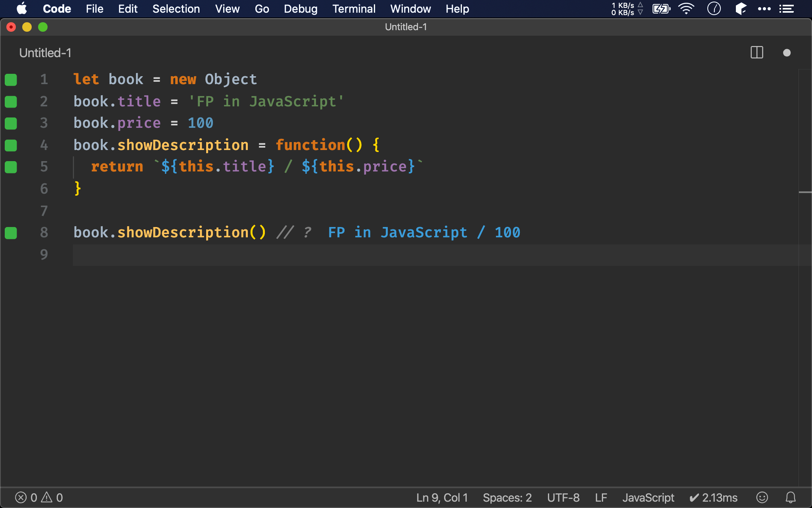This screenshot has height=508, width=812.
Task: Select the circular status indicator icon
Action: [787, 53]
